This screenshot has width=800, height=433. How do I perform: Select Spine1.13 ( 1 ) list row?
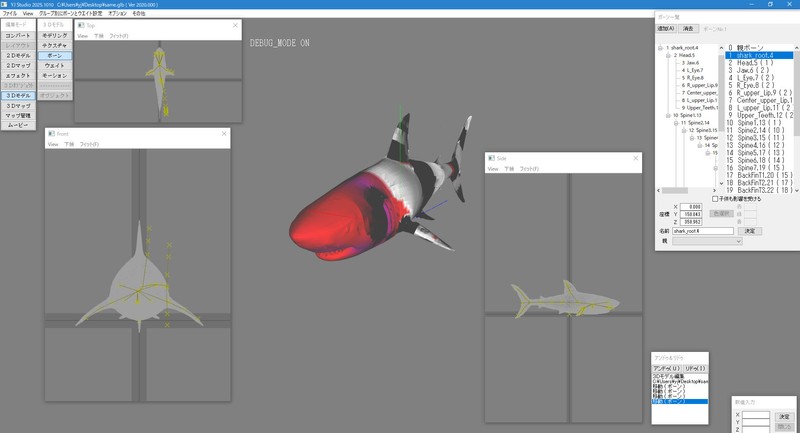[x=759, y=123]
